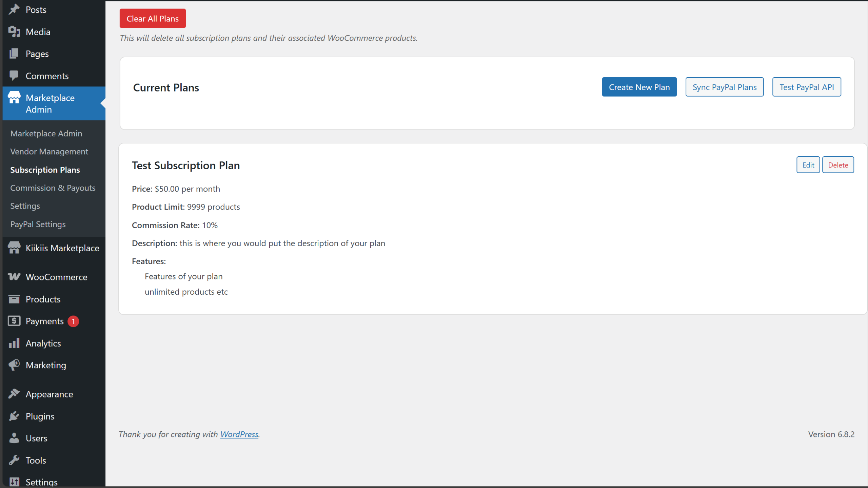Click the Test Subscription Plan heading
Image resolution: width=868 pixels, height=488 pixels.
[186, 165]
